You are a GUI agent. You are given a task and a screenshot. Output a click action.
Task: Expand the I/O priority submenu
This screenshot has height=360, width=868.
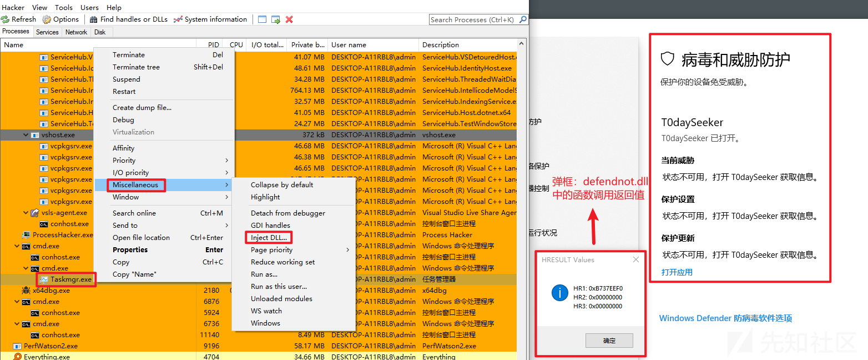pos(227,173)
